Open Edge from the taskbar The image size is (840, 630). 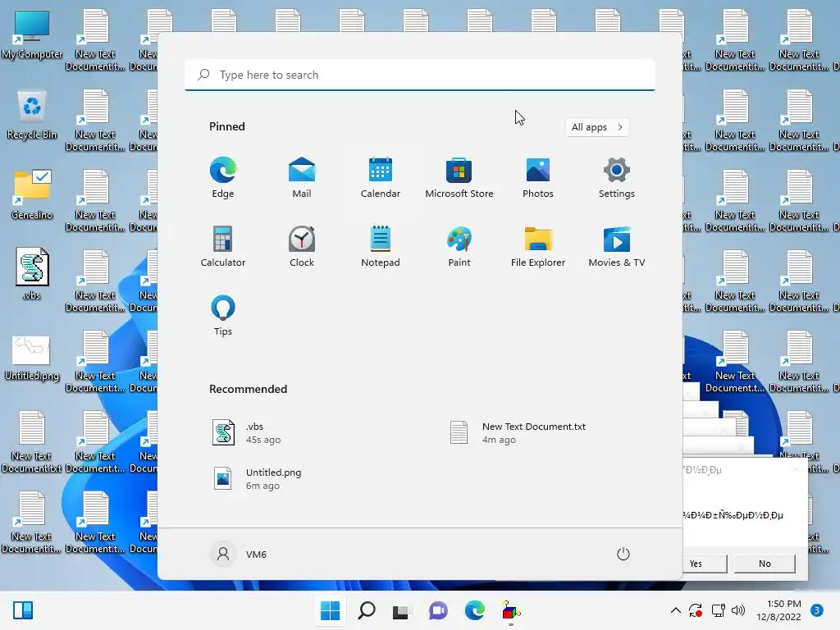pyautogui.click(x=475, y=610)
